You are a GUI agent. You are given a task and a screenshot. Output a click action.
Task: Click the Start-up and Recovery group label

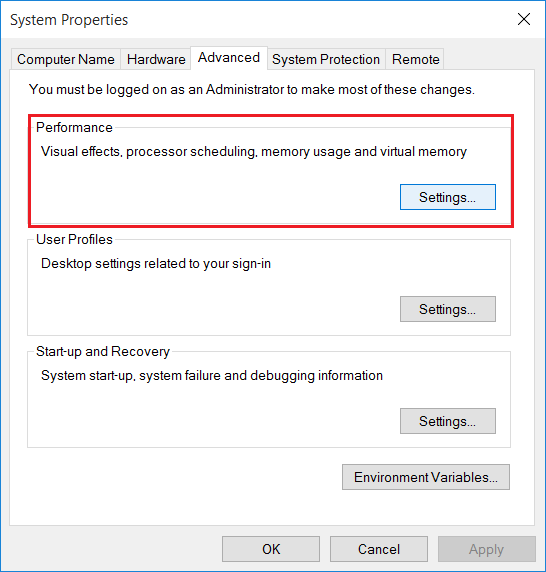103,351
